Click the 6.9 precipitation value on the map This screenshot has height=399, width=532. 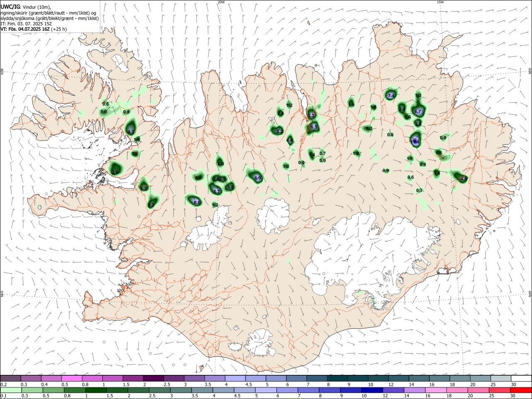point(258,178)
